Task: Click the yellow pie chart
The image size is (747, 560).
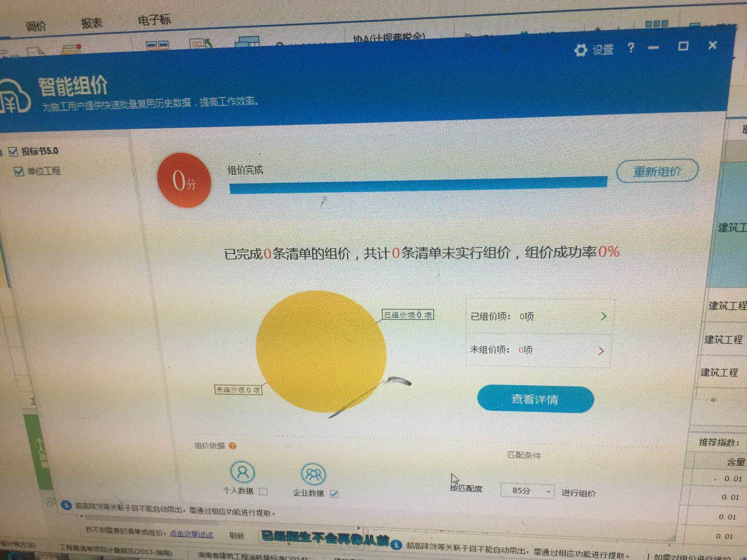Action: coord(321,352)
